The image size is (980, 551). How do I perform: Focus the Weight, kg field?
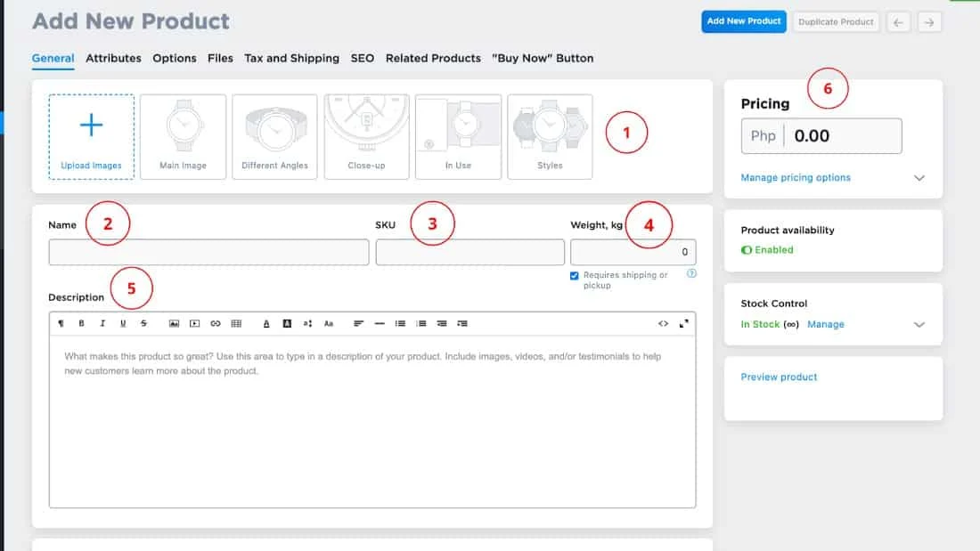click(633, 252)
